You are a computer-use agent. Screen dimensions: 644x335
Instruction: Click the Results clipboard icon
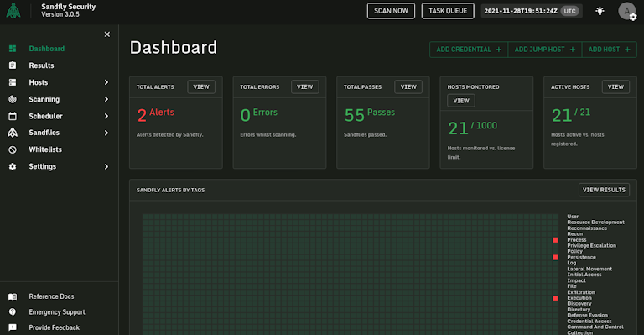(13, 65)
